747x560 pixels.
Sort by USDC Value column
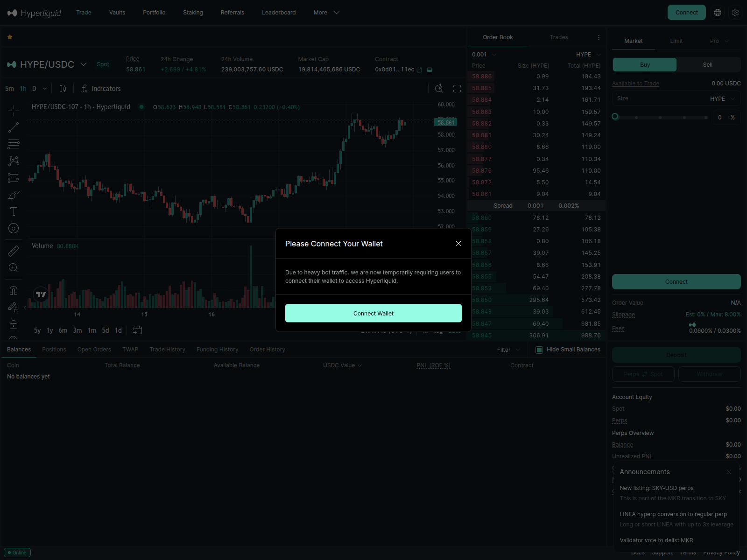tap(342, 365)
